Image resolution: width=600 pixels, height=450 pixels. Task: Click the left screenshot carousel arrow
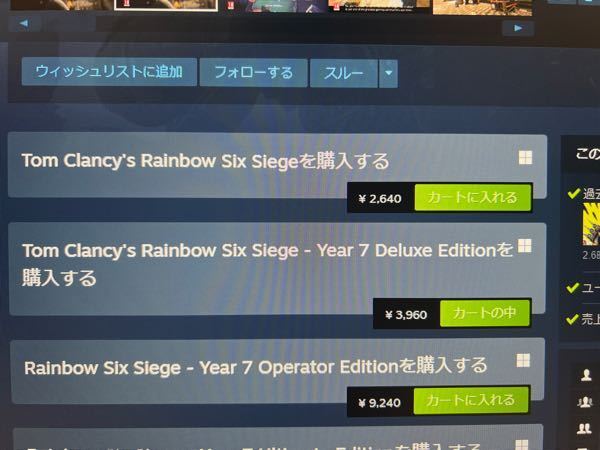[x=24, y=24]
